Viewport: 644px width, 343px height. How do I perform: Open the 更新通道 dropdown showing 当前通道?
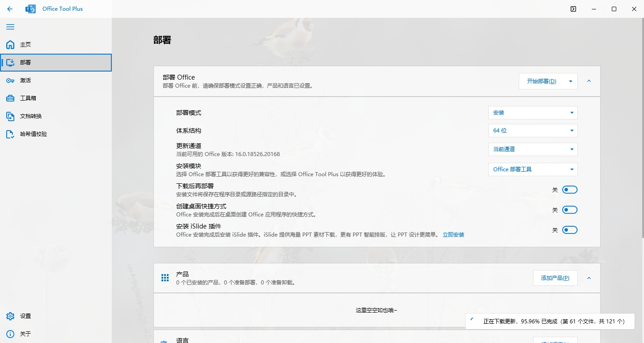[533, 149]
